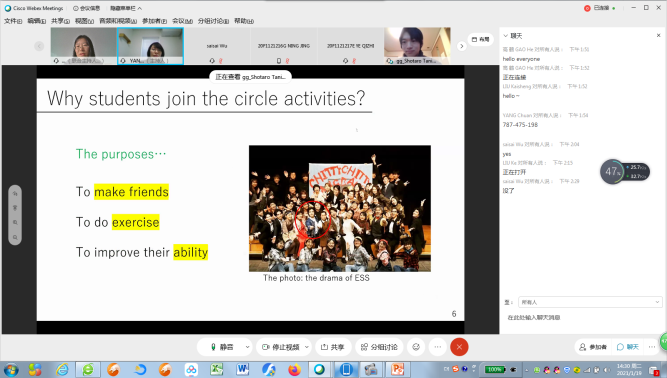The width and height of the screenshot is (667, 378).
Task: Show next participants with the right arrow
Action: click(x=462, y=46)
